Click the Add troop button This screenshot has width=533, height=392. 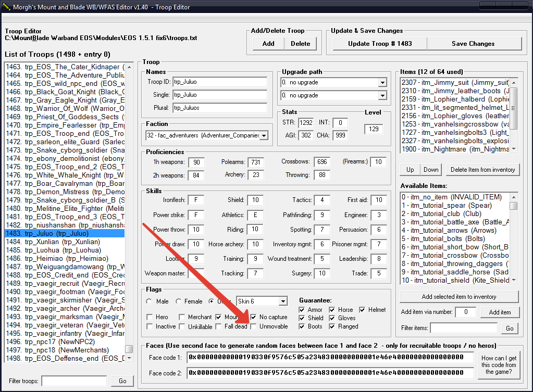(x=268, y=44)
